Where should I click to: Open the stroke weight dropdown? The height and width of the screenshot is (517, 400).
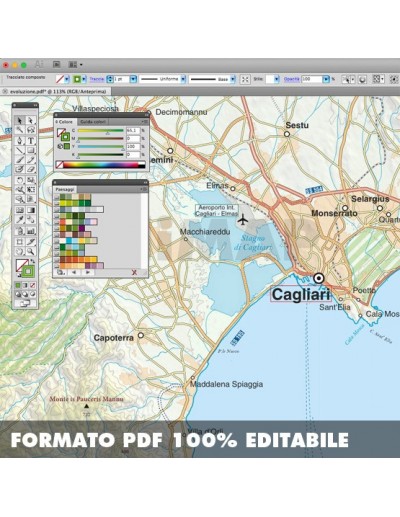coord(133,79)
